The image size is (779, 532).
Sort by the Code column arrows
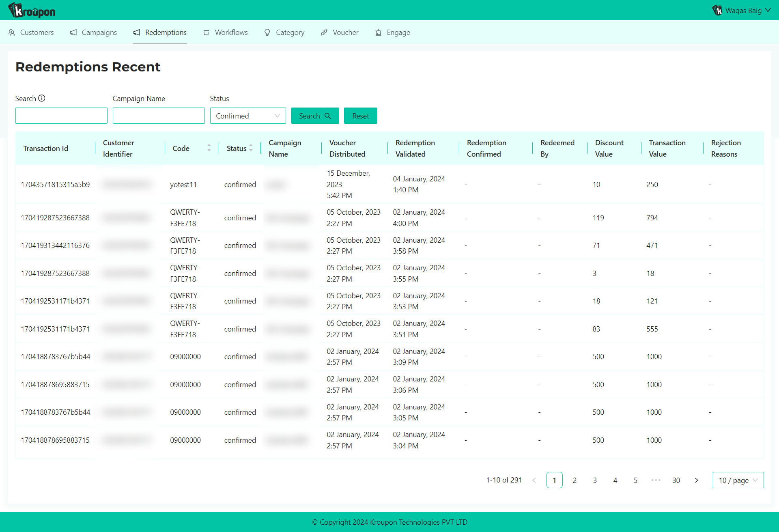click(x=209, y=148)
